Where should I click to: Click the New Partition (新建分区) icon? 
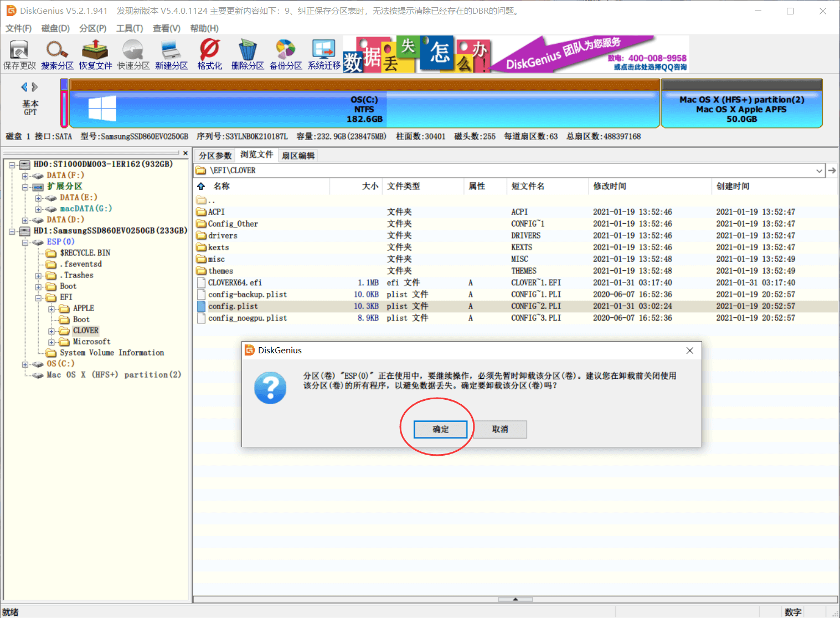(x=172, y=54)
